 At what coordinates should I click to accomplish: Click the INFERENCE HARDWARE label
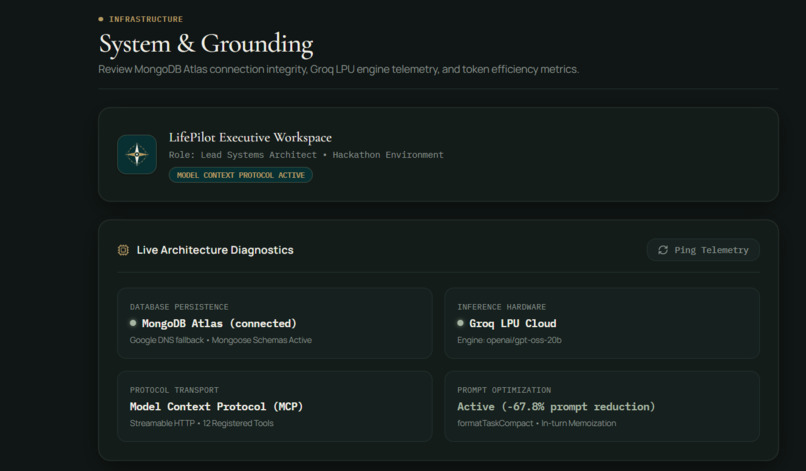click(x=502, y=307)
